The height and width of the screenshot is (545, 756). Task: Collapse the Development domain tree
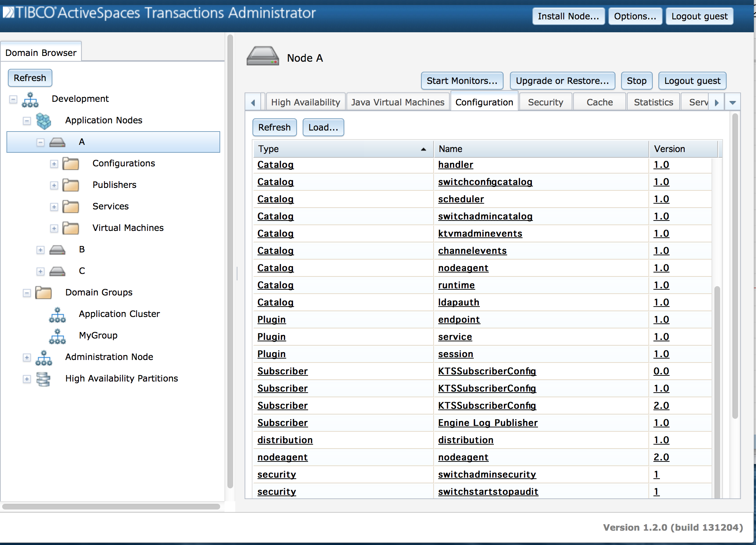click(13, 99)
